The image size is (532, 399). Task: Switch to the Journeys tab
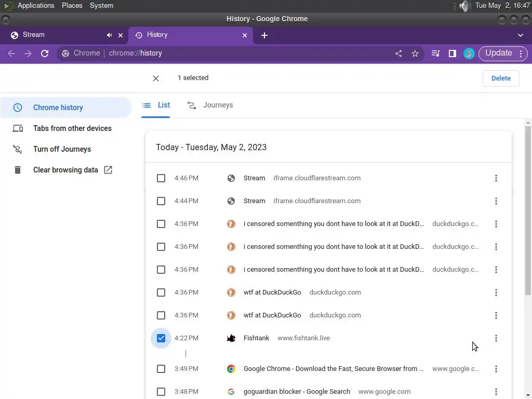[210, 105]
